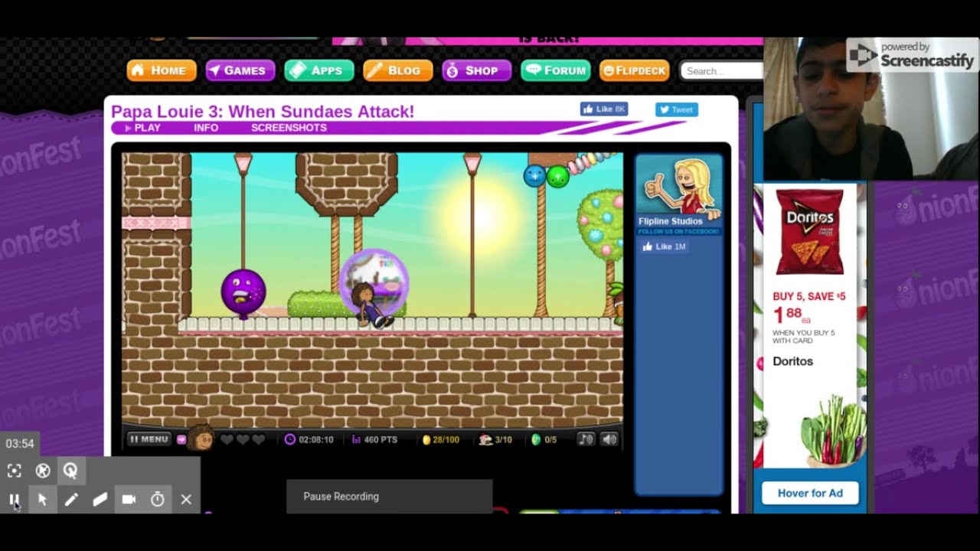Click the player character in the bubble
Screen dimensions: 980x551
[x=373, y=304]
